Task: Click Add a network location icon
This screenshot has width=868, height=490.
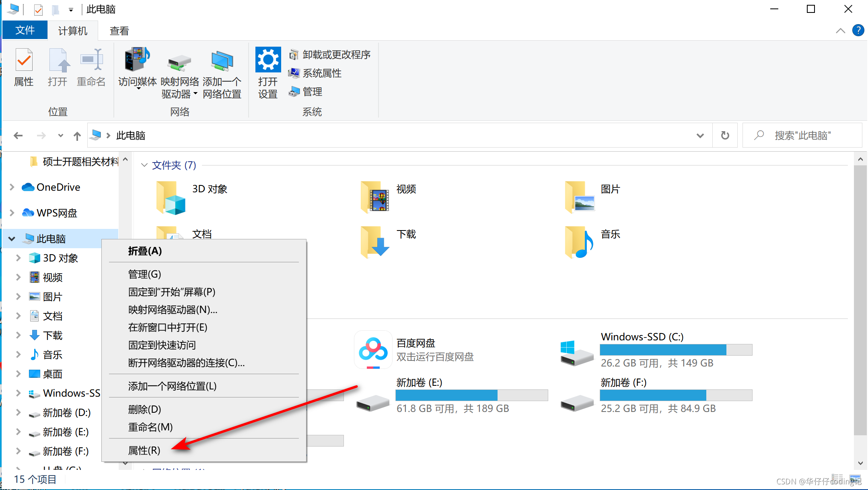Action: [x=222, y=61]
